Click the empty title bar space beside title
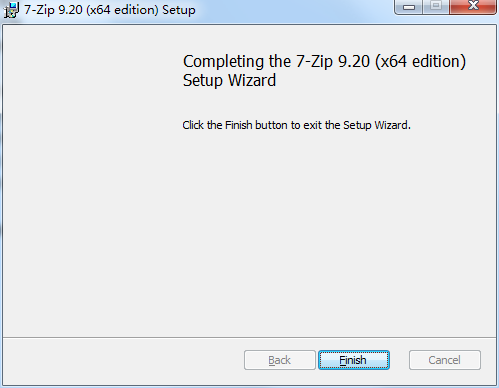Screen dimensions: 499x388 click(293, 10)
